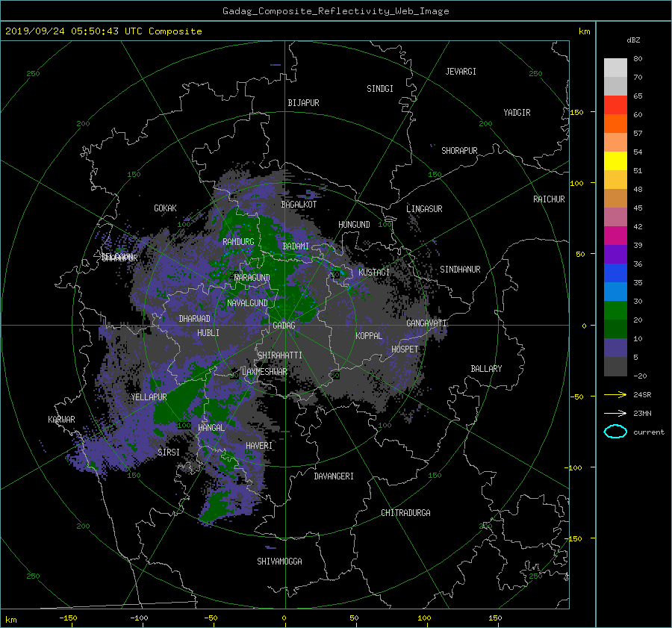Click the LINGASUR city label
The width and height of the screenshot is (672, 628).
[424, 209]
